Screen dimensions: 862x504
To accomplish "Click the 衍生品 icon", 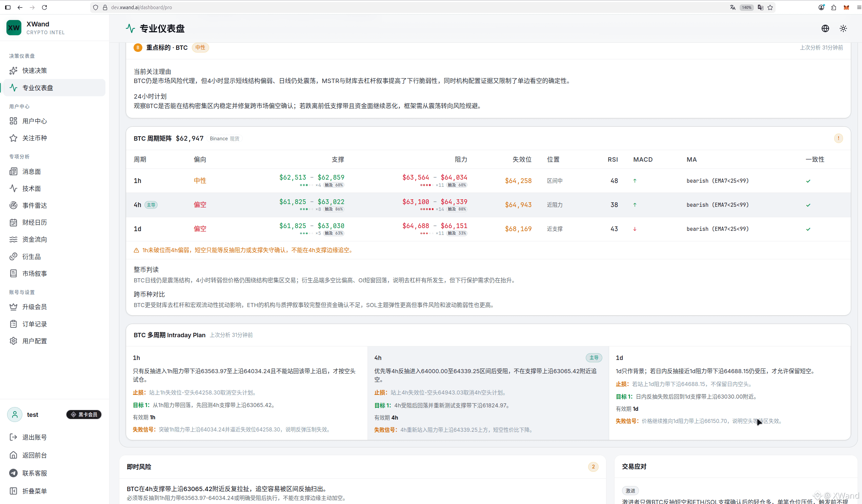I will pos(13,257).
